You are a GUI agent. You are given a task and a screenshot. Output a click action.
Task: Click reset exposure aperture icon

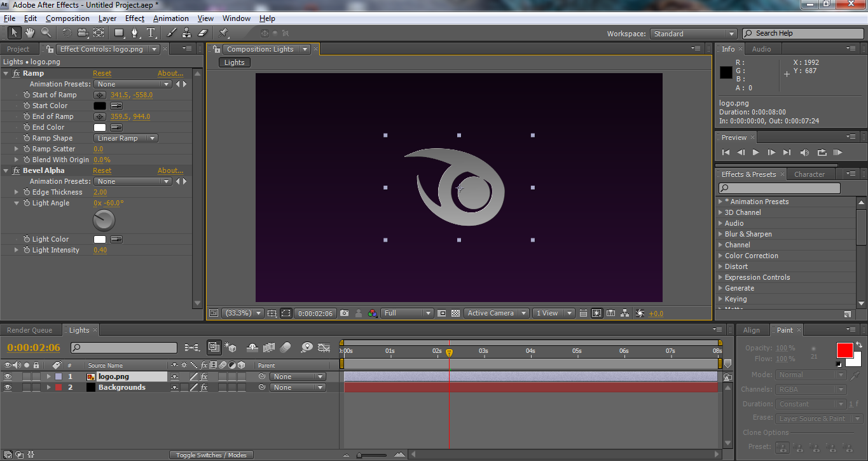640,313
